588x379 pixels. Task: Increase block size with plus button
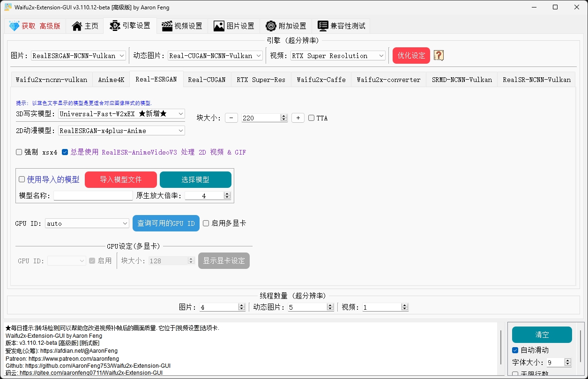[298, 118]
